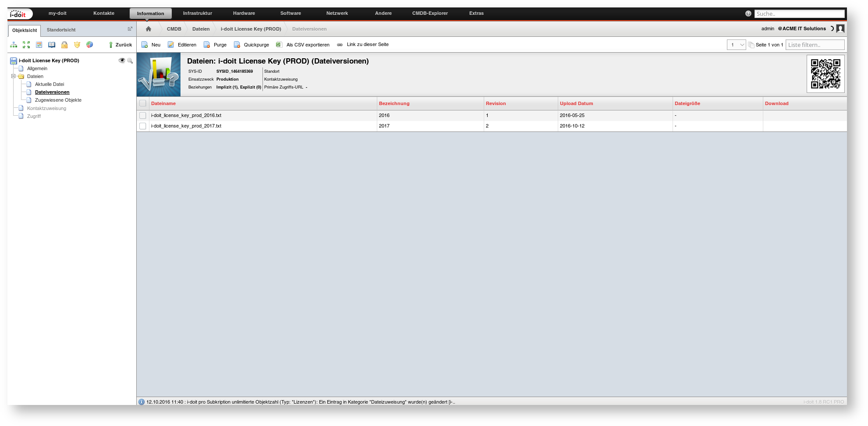Screen dimensions: 868x426
Task: Open the Hardware menu
Action: [x=244, y=13]
